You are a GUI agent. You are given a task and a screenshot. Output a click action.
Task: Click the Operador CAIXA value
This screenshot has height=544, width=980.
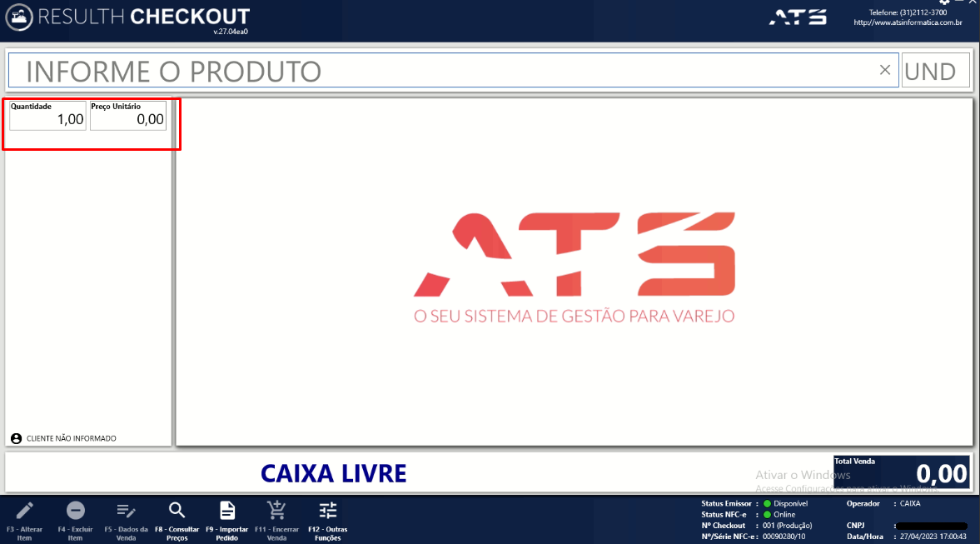(x=910, y=503)
